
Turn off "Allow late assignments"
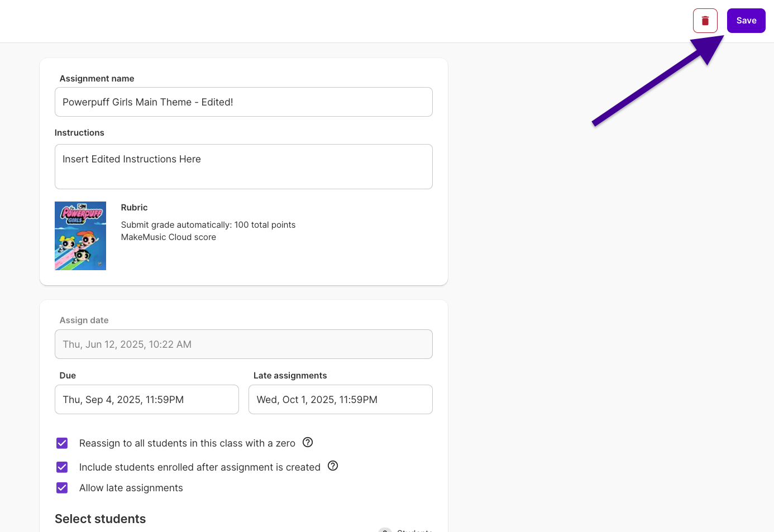pos(61,487)
